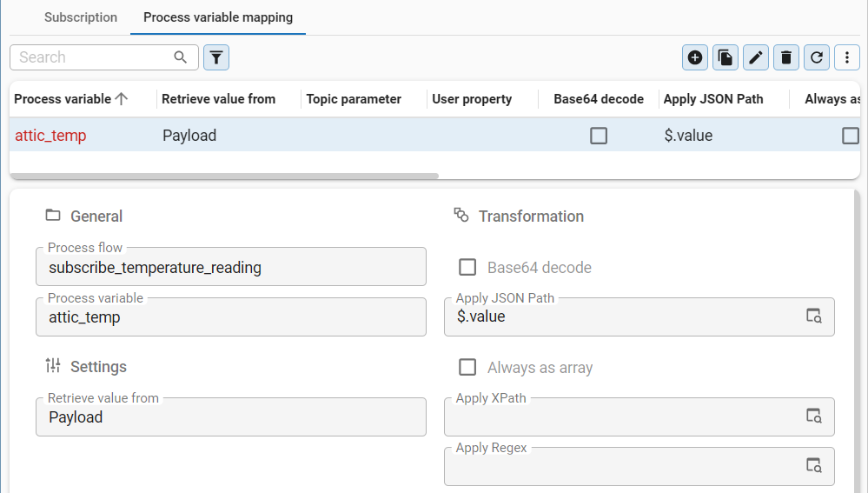This screenshot has height=493, width=868.
Task: Open the Retrieve value from dropdown field
Action: (x=231, y=416)
